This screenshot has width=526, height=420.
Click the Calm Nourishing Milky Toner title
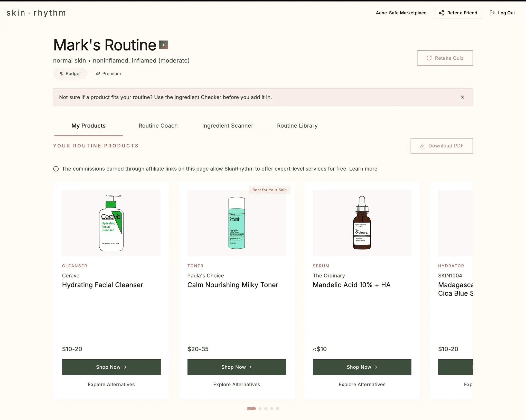[x=233, y=285]
